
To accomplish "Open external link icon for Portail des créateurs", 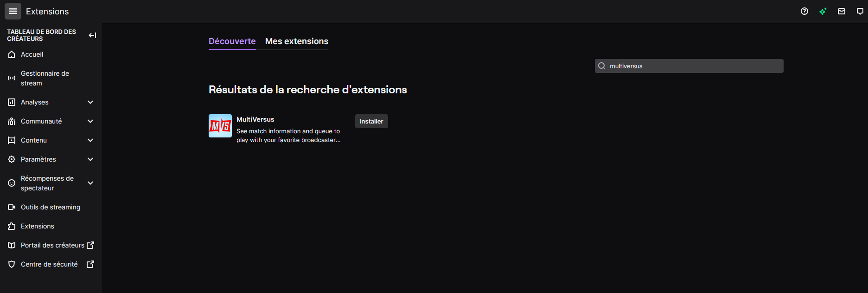I will [x=90, y=245].
